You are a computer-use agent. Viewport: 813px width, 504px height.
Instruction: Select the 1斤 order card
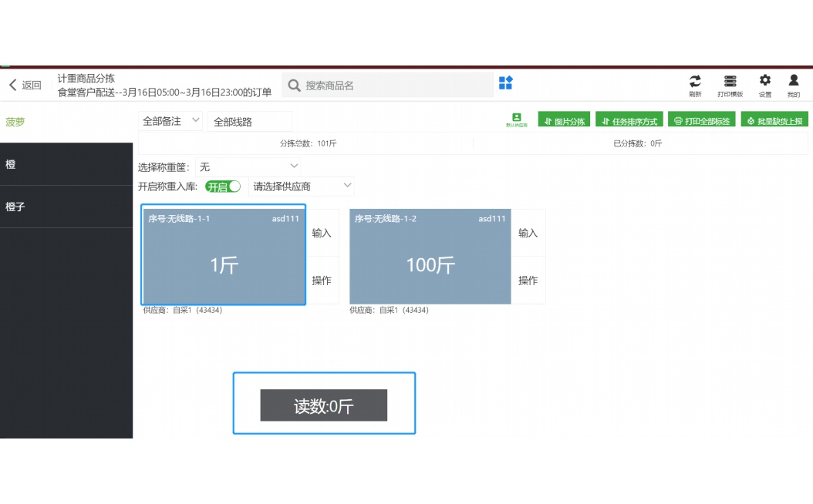pos(224,255)
